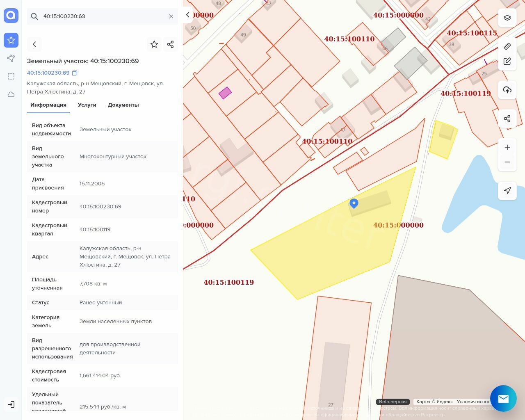Zoom out on the map
The width and height of the screenshot is (525, 420).
(507, 162)
